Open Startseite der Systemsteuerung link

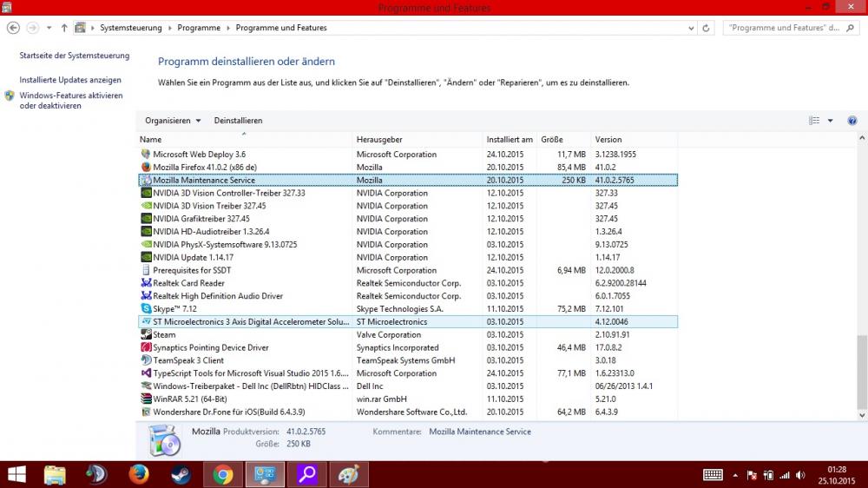click(74, 56)
